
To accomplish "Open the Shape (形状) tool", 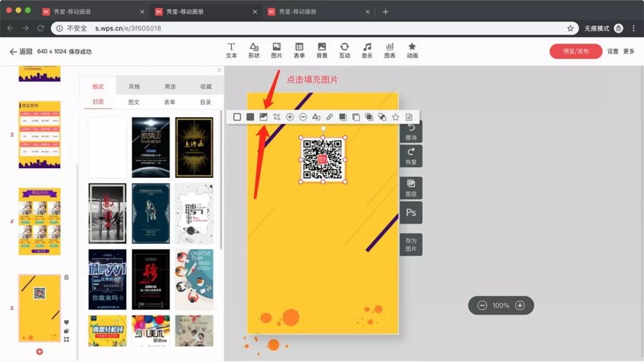I will pos(254,51).
